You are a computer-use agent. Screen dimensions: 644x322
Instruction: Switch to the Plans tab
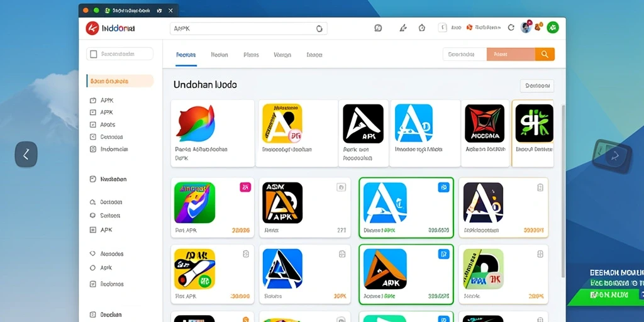coord(251,55)
